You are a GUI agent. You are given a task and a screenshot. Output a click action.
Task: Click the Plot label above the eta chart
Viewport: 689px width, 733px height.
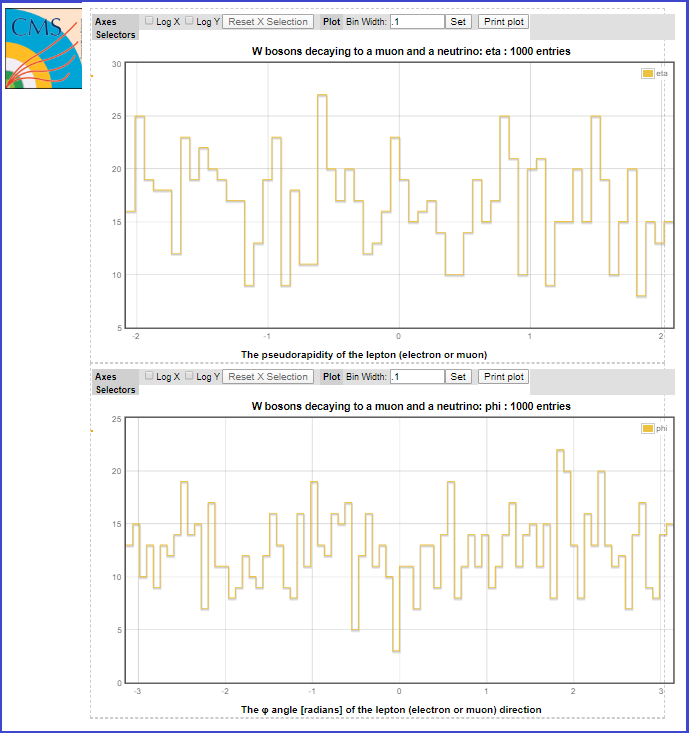pyautogui.click(x=331, y=22)
